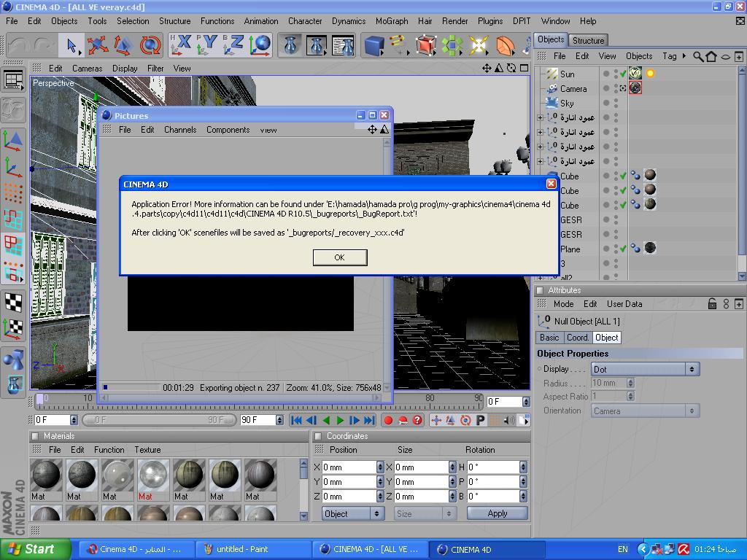Open the Channels menu in Pictures window
Viewport: 747px width, 560px height.
(180, 130)
